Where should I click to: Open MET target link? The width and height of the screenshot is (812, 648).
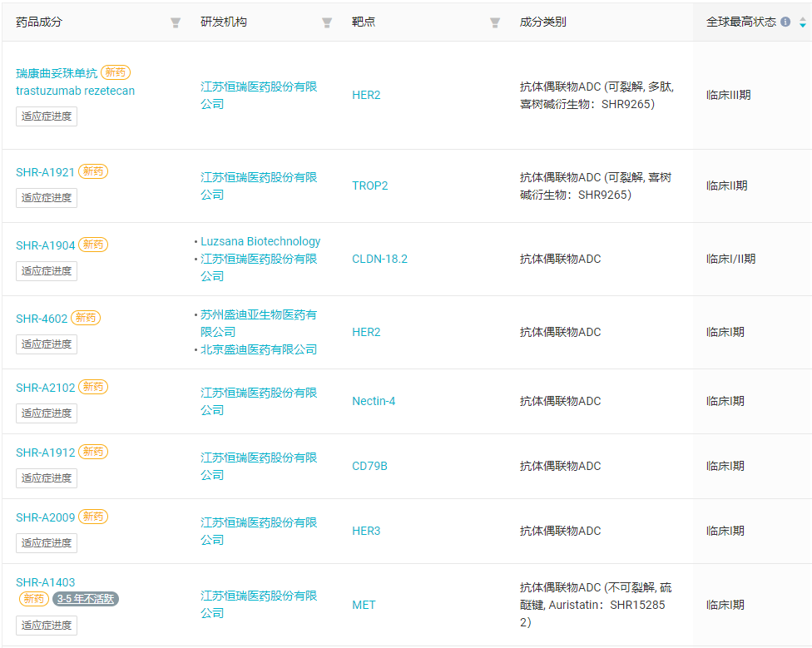pyautogui.click(x=364, y=605)
